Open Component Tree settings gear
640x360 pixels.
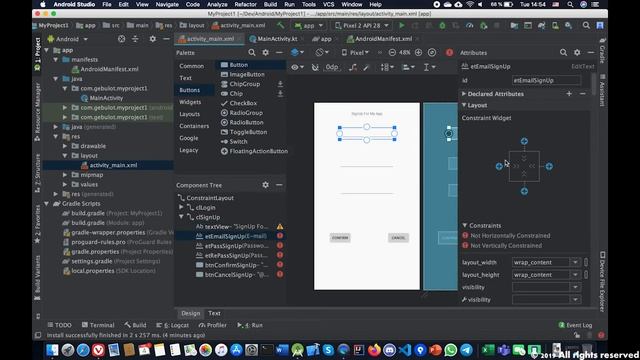[x=266, y=185]
